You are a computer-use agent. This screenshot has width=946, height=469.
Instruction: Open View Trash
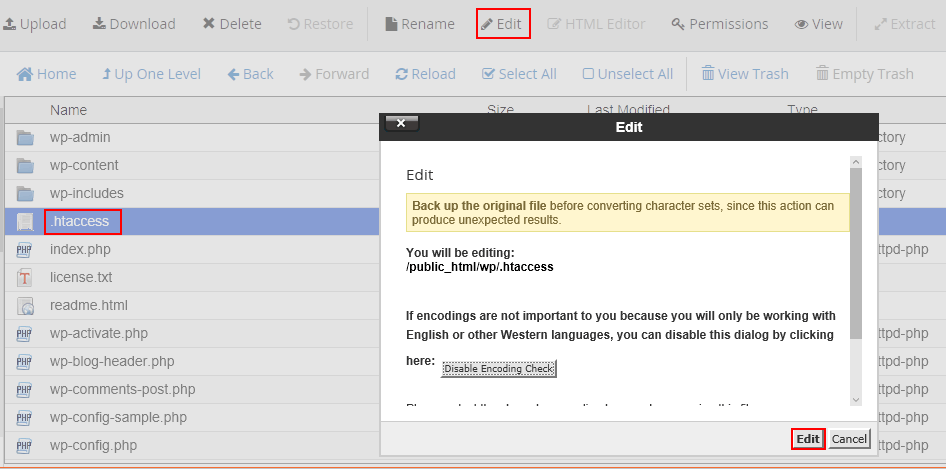[745, 74]
